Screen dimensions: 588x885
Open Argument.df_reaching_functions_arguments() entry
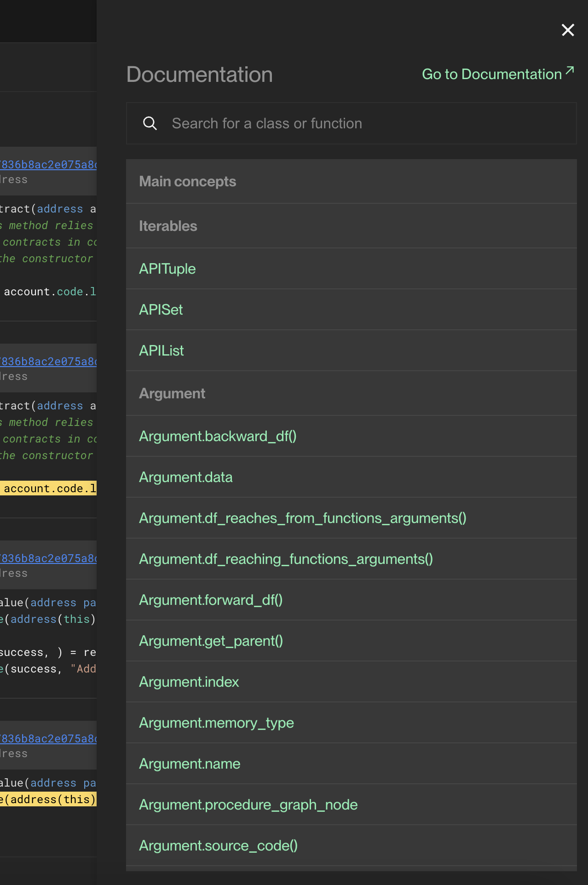(286, 559)
